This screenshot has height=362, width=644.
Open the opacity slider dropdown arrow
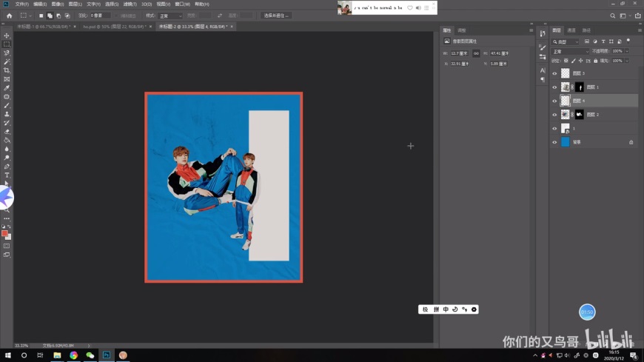(x=627, y=51)
